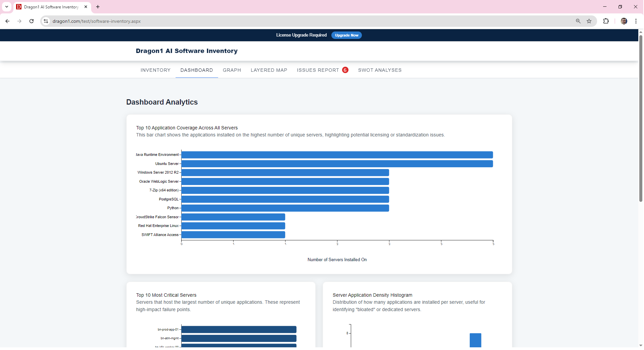Open a new browser tab
The image size is (644, 350).
[x=98, y=7]
